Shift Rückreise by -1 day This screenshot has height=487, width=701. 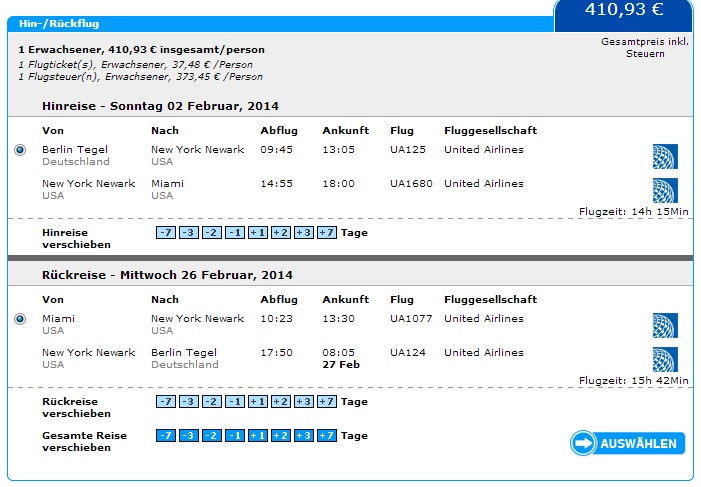click(x=235, y=402)
